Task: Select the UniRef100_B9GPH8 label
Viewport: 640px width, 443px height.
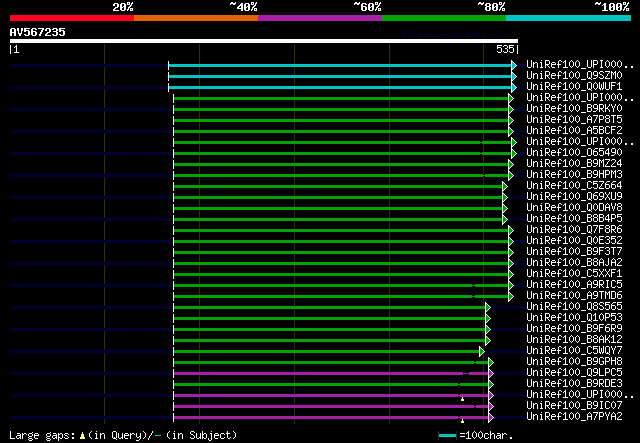Action: click(574, 362)
